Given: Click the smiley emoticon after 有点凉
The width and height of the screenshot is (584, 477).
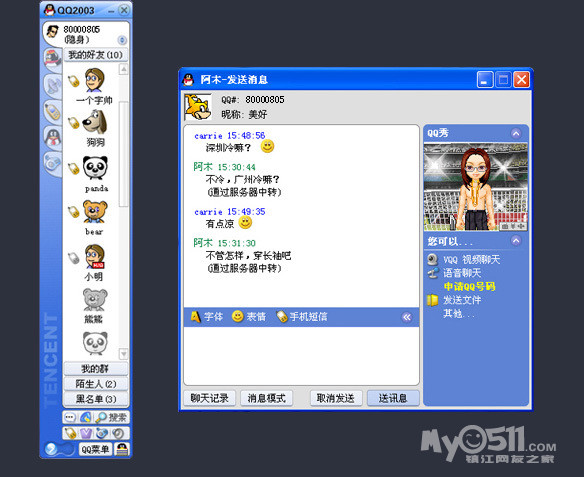Looking at the screenshot, I should 245,223.
